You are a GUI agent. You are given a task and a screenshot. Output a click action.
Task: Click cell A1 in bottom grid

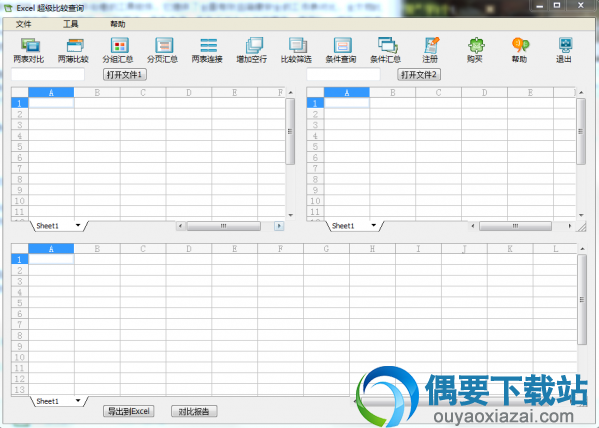(x=51, y=259)
